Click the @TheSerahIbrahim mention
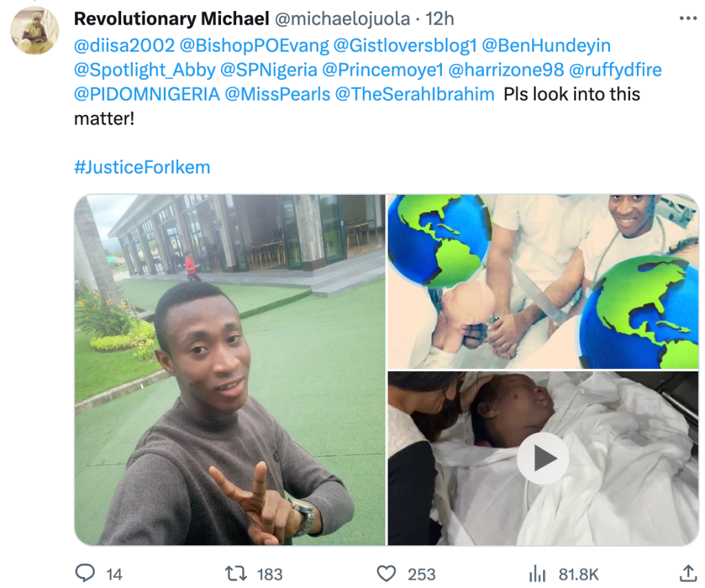This screenshot has width=705, height=588. pyautogui.click(x=414, y=94)
